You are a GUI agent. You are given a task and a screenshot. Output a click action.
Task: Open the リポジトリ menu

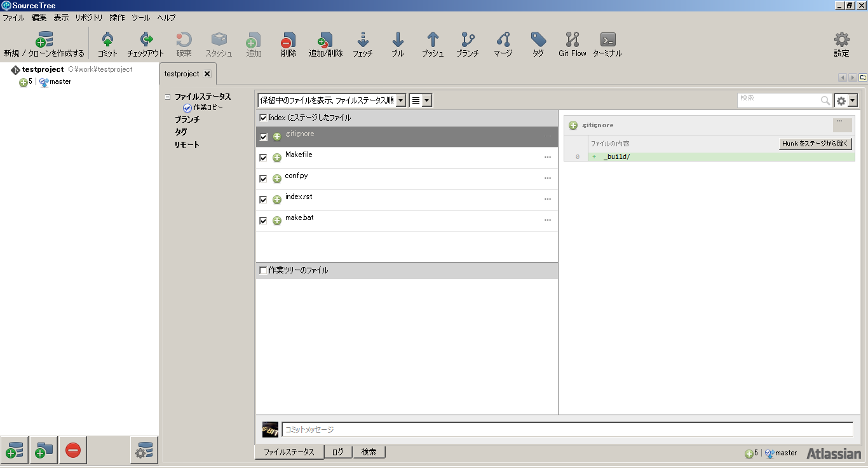89,18
